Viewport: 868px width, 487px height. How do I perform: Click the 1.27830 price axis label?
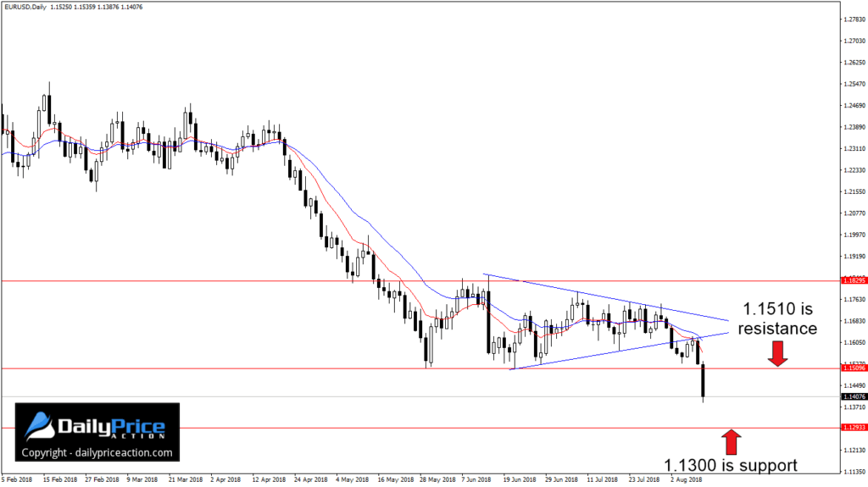tap(854, 19)
